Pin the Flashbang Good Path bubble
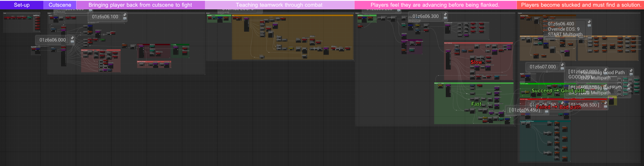Screen dimensions: 644x166 (x=631, y=71)
